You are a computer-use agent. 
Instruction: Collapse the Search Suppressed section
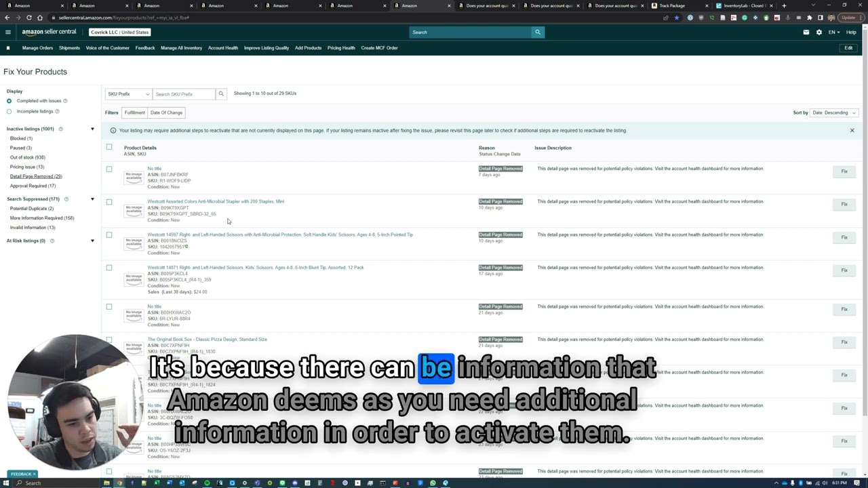[x=92, y=199]
